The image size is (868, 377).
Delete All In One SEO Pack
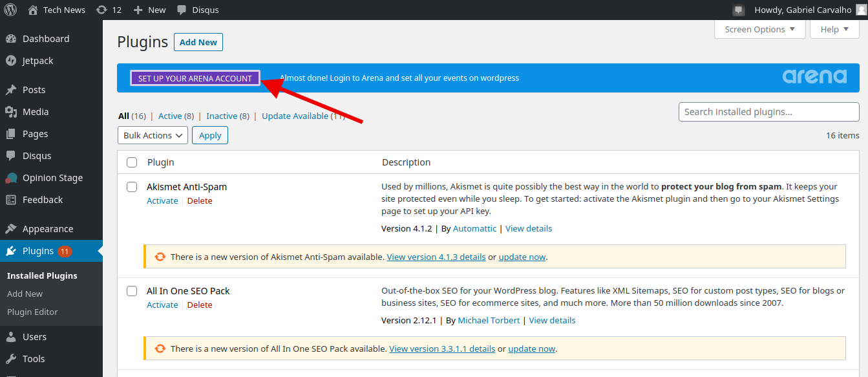point(200,305)
